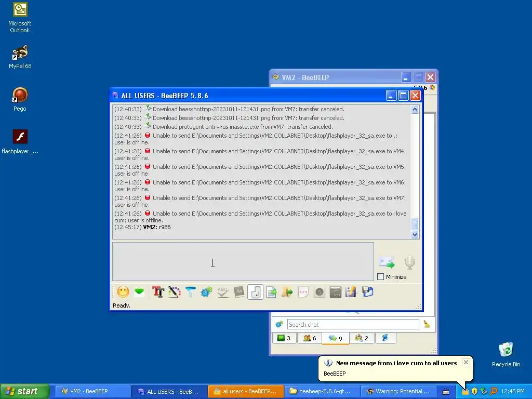This screenshot has height=399, width=532.
Task: Select the MyPal 68 desktop shortcut
Action: [x=20, y=57]
